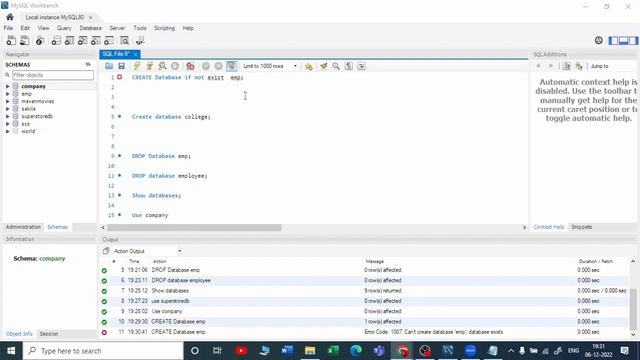Open YouTube from the taskbar

pos(241,351)
